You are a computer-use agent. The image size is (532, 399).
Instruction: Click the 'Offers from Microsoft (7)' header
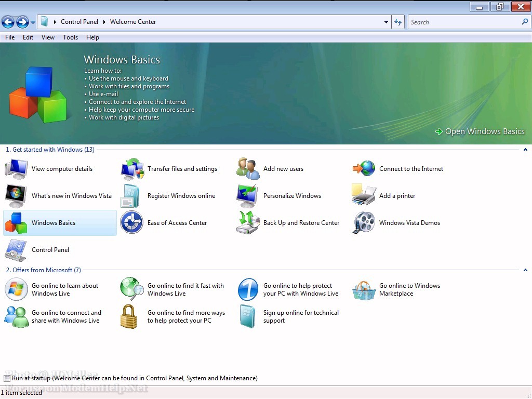44,270
